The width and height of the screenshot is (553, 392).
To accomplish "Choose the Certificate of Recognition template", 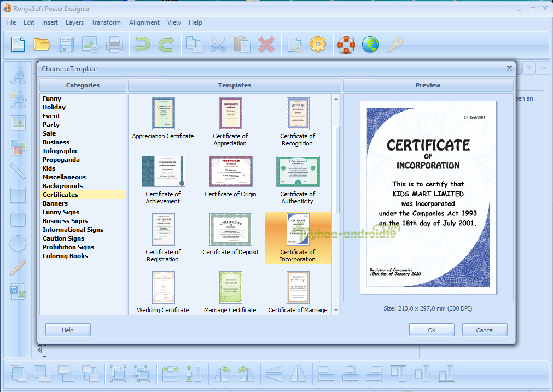I will click(x=298, y=122).
